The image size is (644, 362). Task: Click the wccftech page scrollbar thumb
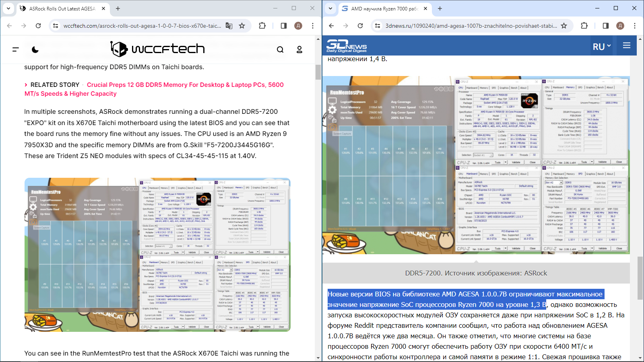tap(318, 72)
